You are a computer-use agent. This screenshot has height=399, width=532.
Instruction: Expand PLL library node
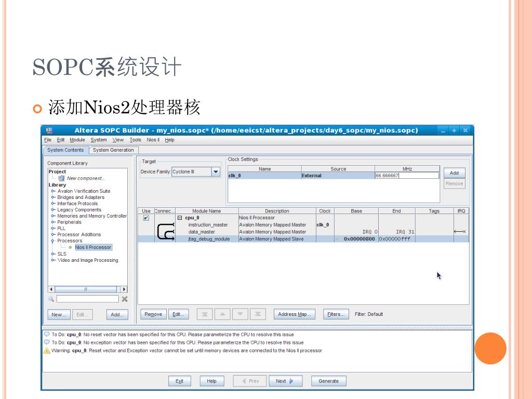(53, 229)
